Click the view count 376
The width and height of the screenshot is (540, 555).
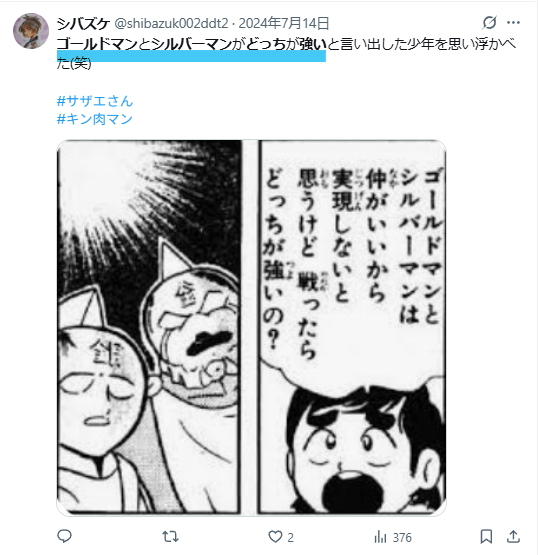402,538
